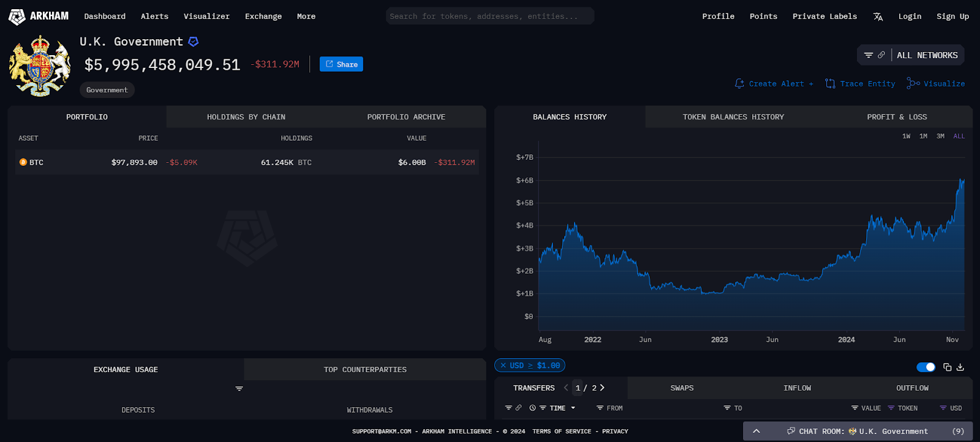The height and width of the screenshot is (442, 980).
Task: Click the $6.00B value cell
Action: coord(412,162)
